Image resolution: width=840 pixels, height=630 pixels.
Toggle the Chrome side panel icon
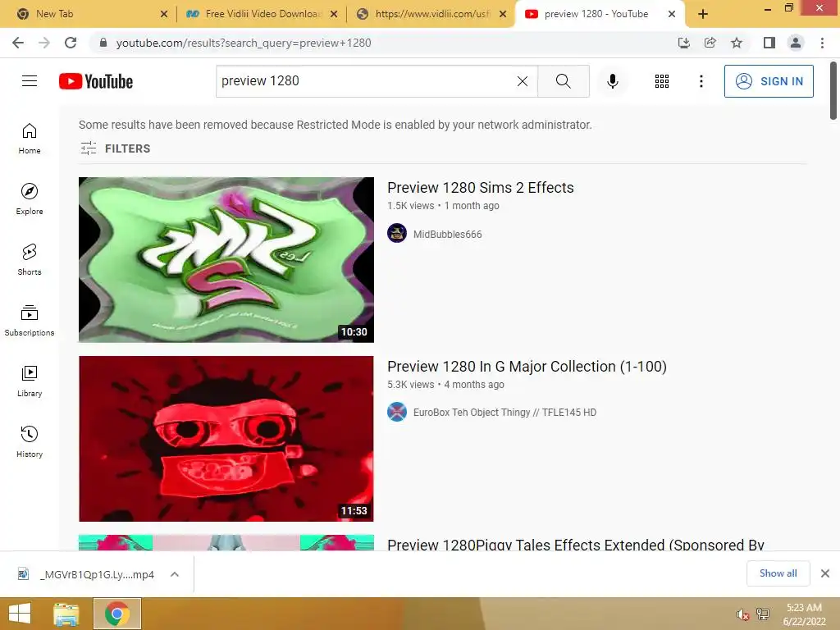[769, 43]
